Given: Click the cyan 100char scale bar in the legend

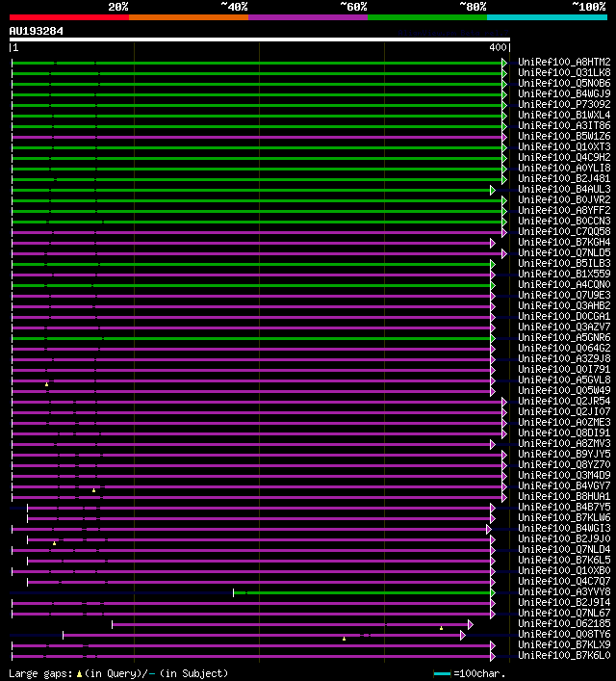Looking at the screenshot, I should pos(442,673).
